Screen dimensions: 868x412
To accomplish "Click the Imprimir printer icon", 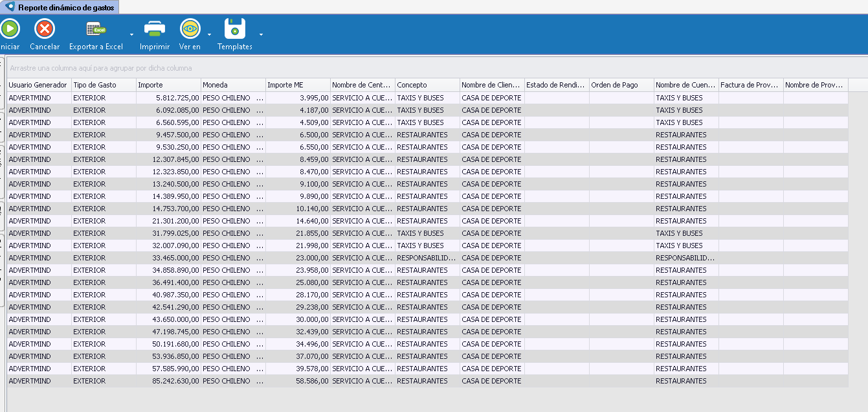I will tap(155, 29).
